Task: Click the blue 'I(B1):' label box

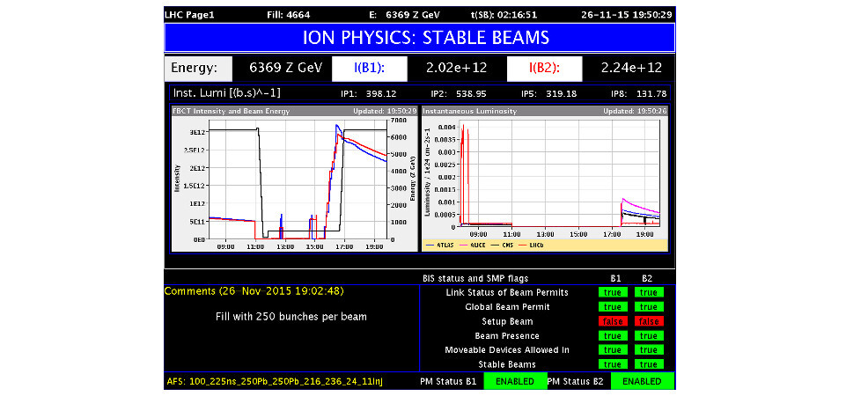Action: [369, 68]
